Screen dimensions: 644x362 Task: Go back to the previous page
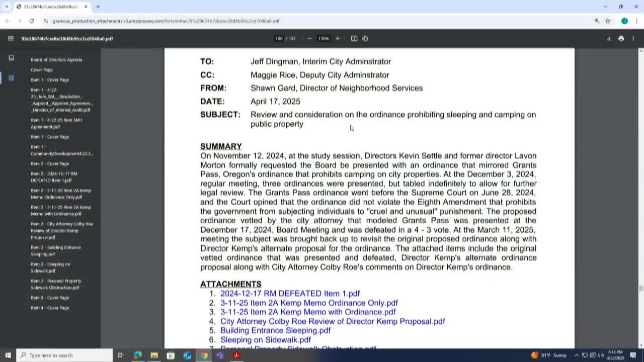7,21
